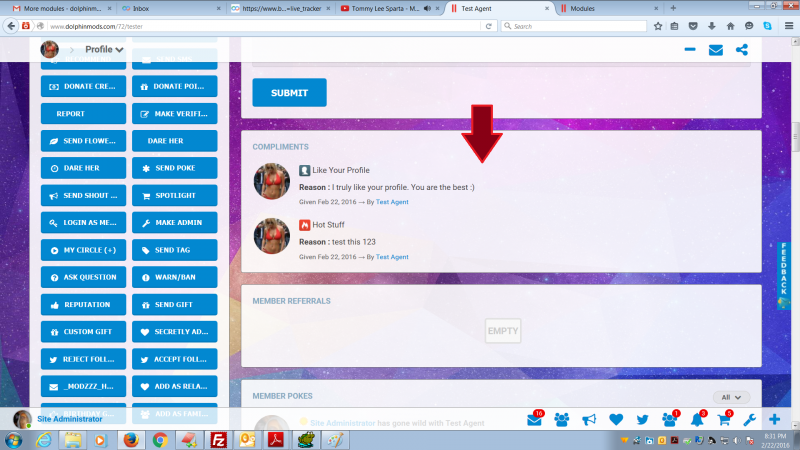Open Google Chrome from the taskbar
This screenshot has height=450, width=800.
pos(160,440)
